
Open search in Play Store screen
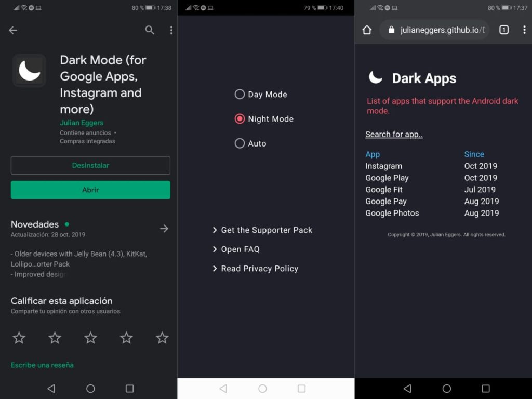(x=150, y=30)
